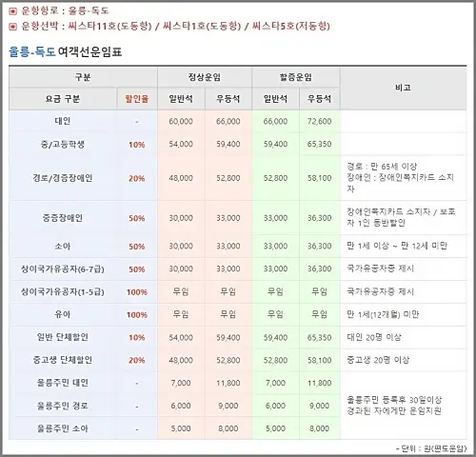
Task: Select ship name 씨스타11호(도동항)
Action: 110,26
